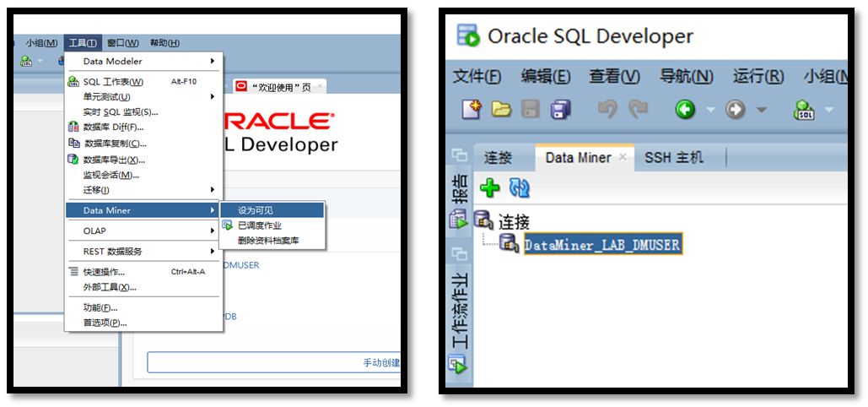The width and height of the screenshot is (868, 407).
Task: Click the Undo arrow icon in right toolbar
Action: [x=607, y=109]
